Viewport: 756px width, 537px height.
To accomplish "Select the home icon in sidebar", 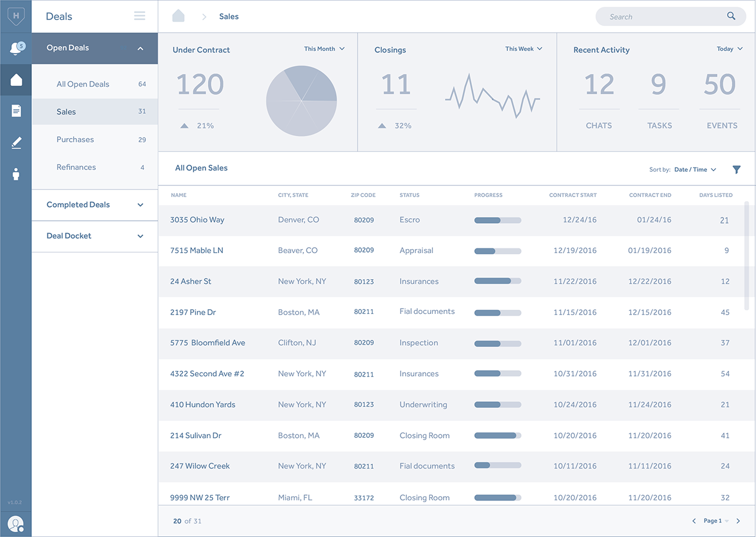I will 16,80.
